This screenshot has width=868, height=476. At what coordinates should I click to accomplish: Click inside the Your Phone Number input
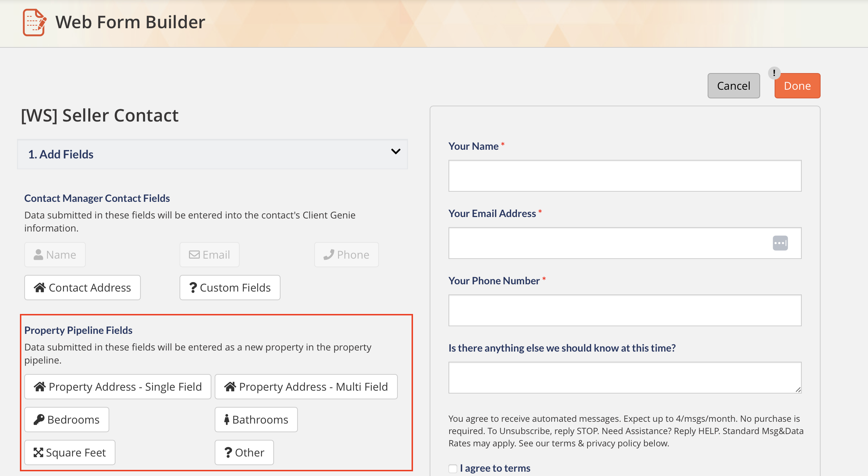point(624,310)
